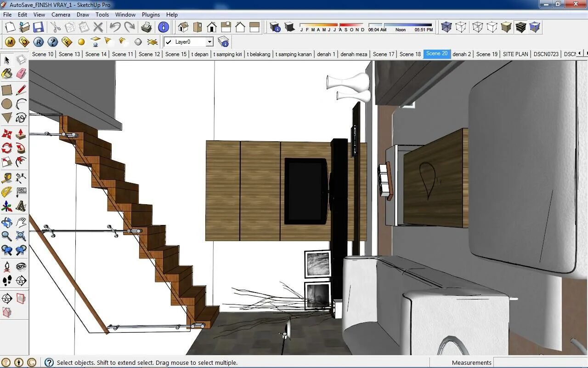Screen dimensions: 588x368
Task: Click the status bar help question icon
Action: pyautogui.click(x=49, y=362)
